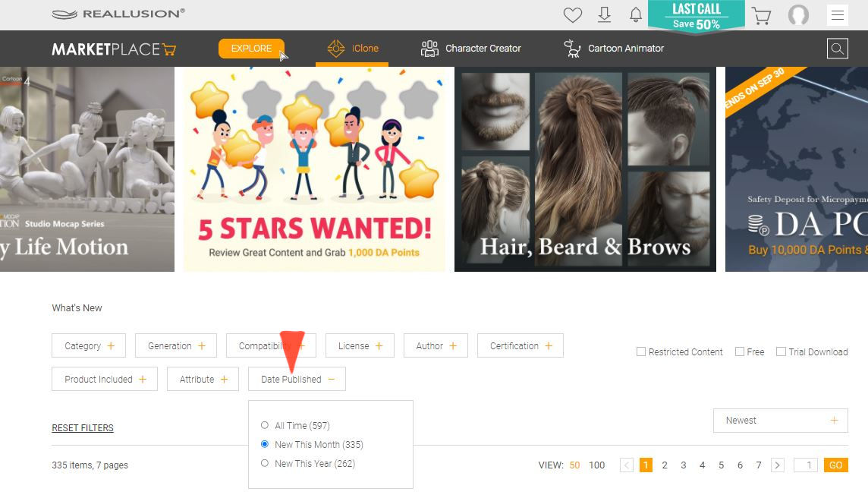Expand the Certification filter
868x495 pixels.
[x=520, y=345]
